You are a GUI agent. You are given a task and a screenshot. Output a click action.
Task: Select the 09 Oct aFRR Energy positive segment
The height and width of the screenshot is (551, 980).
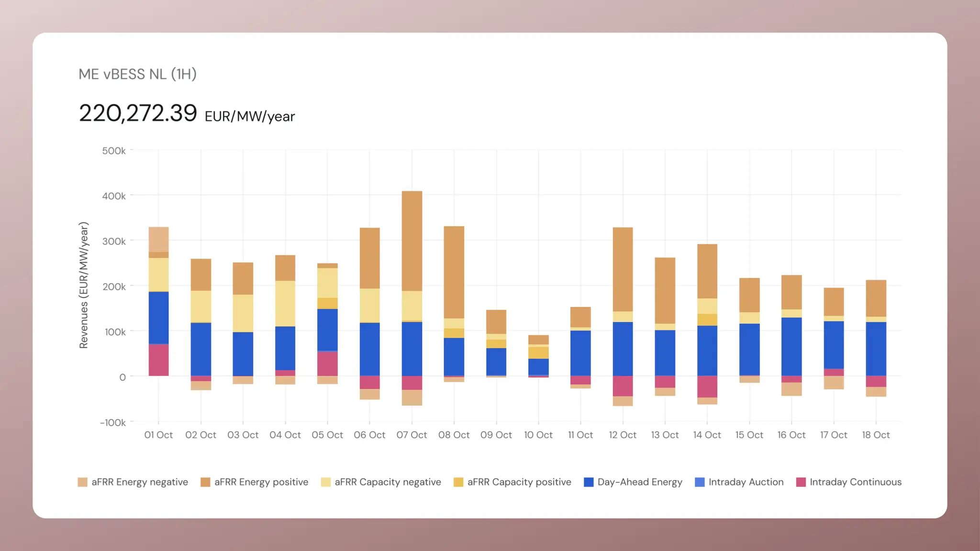pos(496,322)
